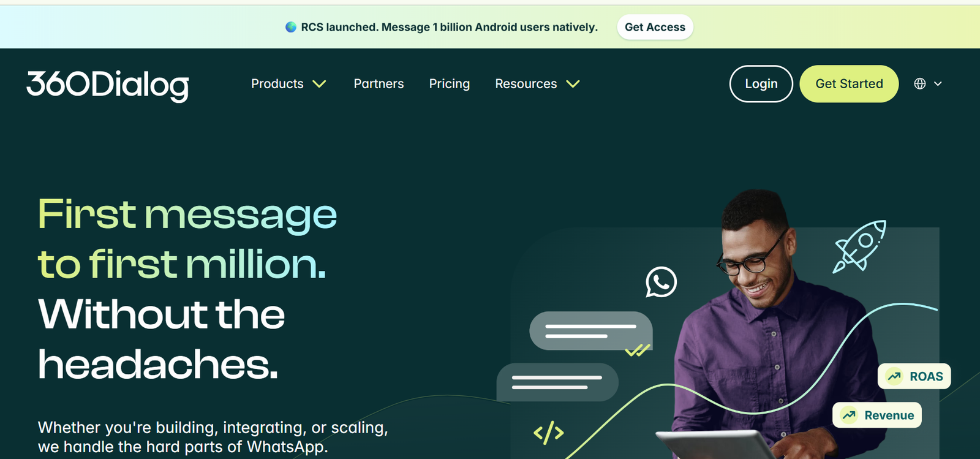Click the trend arrow icon beside ROAS
This screenshot has width=980, height=459.
pyautogui.click(x=894, y=376)
